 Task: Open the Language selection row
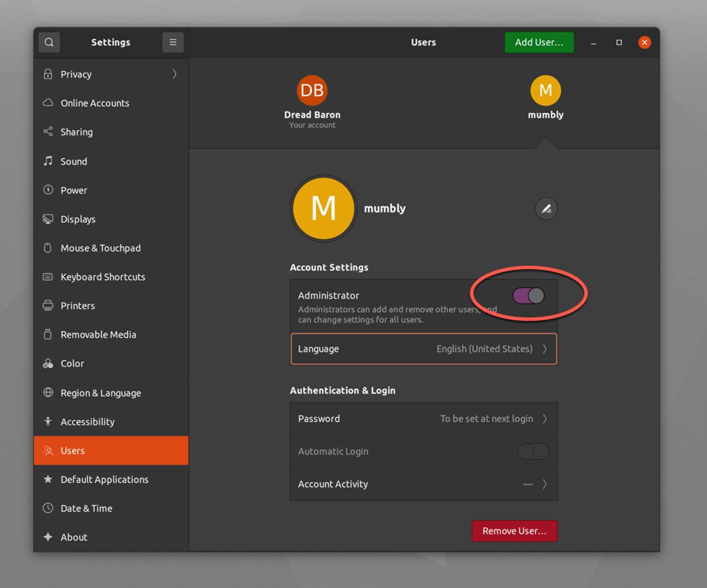tap(423, 349)
